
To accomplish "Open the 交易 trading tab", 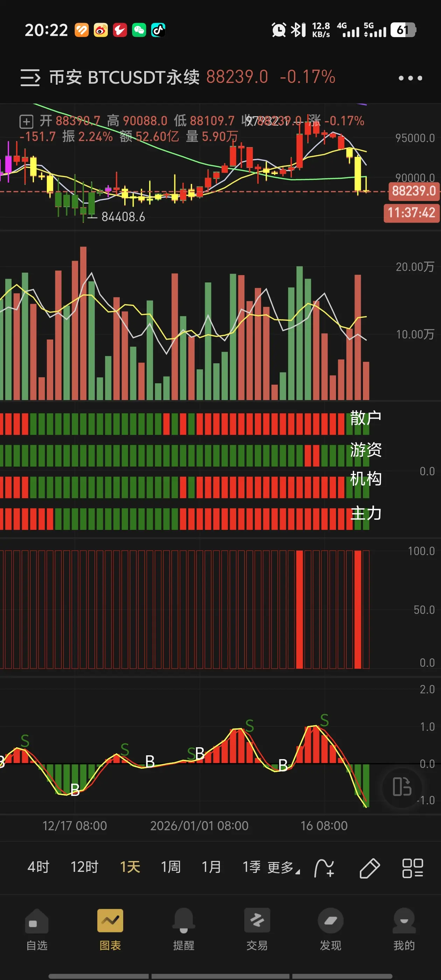I will (x=257, y=929).
